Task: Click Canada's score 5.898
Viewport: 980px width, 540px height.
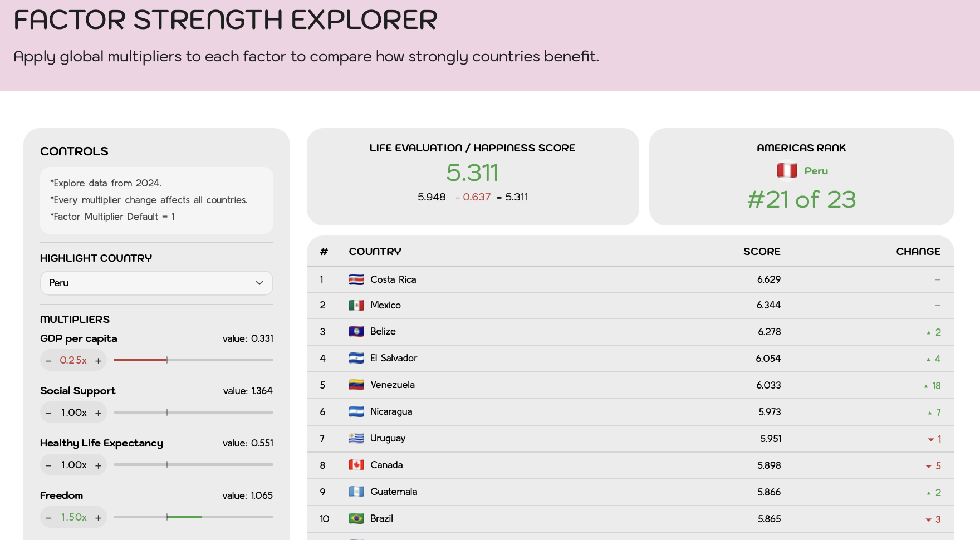Action: (x=769, y=465)
